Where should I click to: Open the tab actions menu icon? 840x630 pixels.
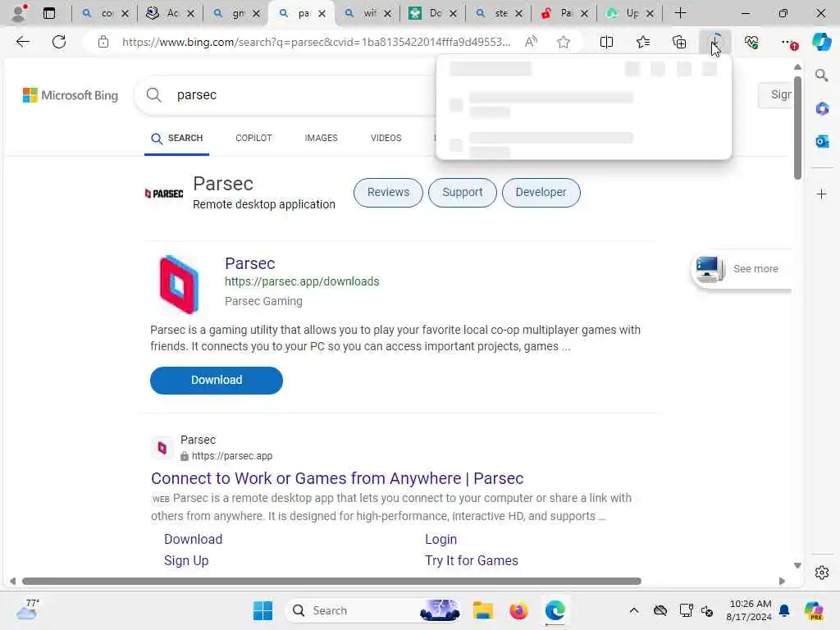[x=48, y=13]
